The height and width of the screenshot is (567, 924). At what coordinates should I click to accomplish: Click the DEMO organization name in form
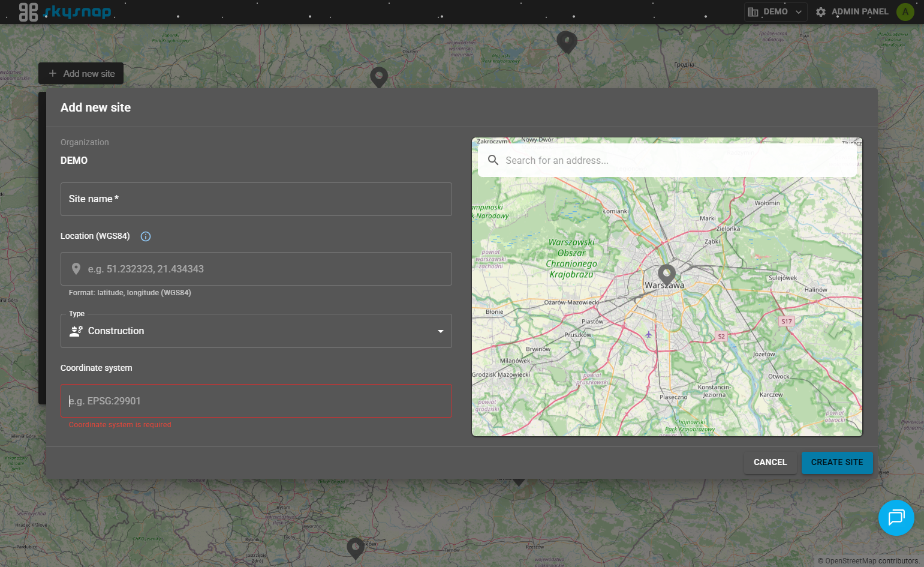(x=74, y=161)
